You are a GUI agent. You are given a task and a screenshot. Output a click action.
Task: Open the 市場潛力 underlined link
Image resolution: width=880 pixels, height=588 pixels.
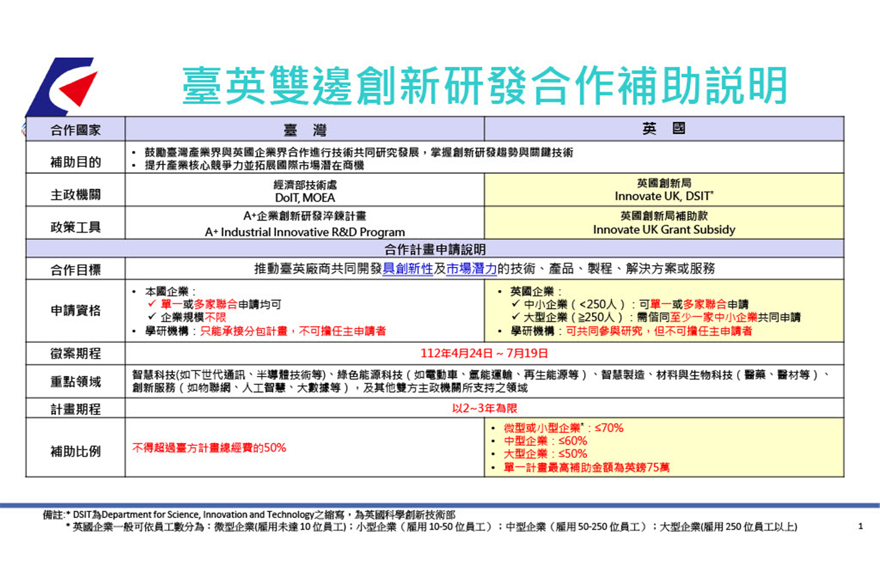click(471, 269)
